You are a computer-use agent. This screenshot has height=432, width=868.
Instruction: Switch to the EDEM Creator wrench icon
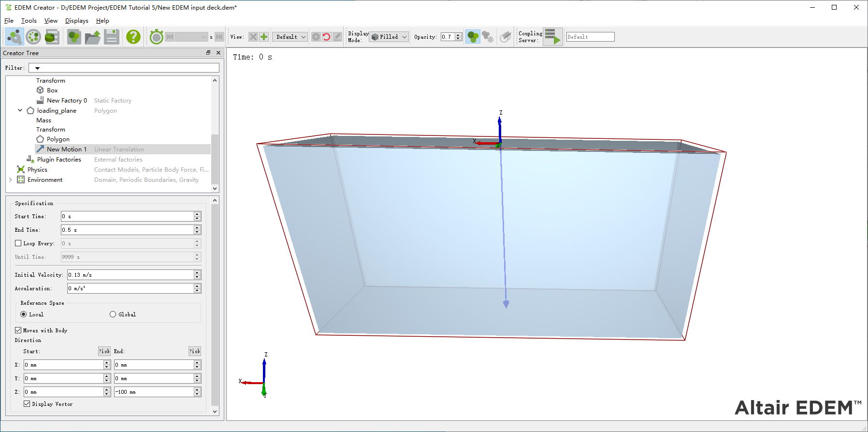click(14, 37)
